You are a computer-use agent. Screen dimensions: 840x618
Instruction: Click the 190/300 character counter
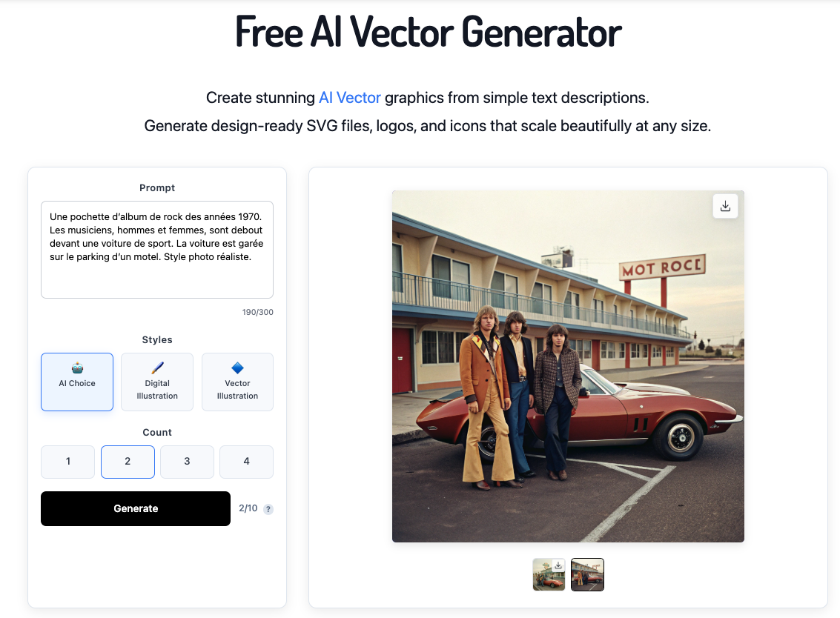tap(258, 312)
